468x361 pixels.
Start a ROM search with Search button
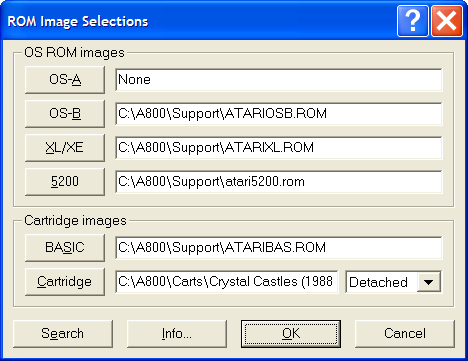pos(63,334)
